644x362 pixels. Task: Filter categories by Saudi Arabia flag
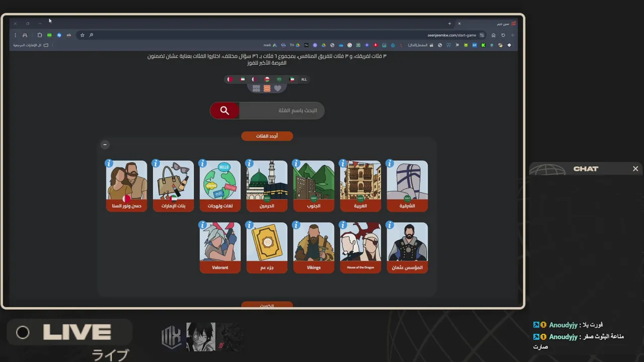click(x=279, y=79)
